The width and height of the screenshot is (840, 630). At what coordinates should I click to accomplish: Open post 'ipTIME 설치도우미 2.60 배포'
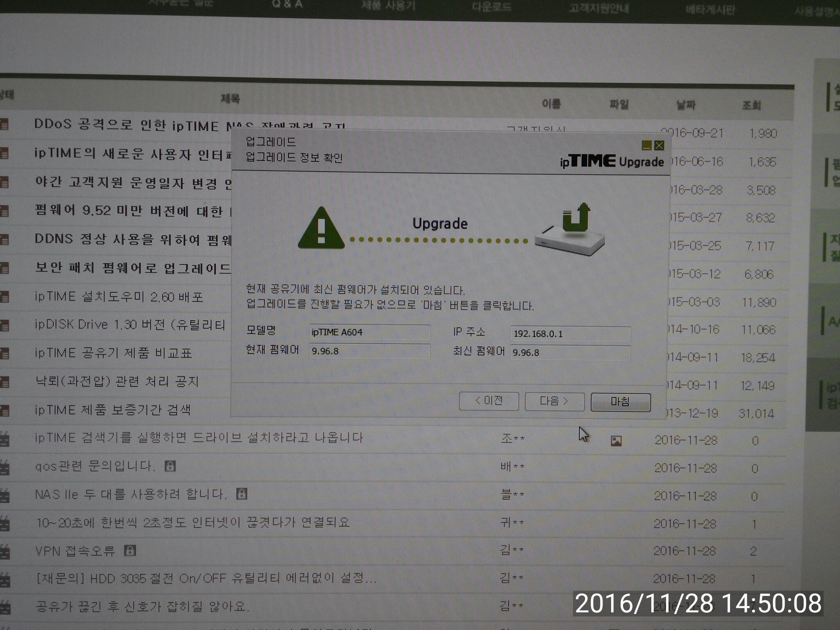point(119,297)
